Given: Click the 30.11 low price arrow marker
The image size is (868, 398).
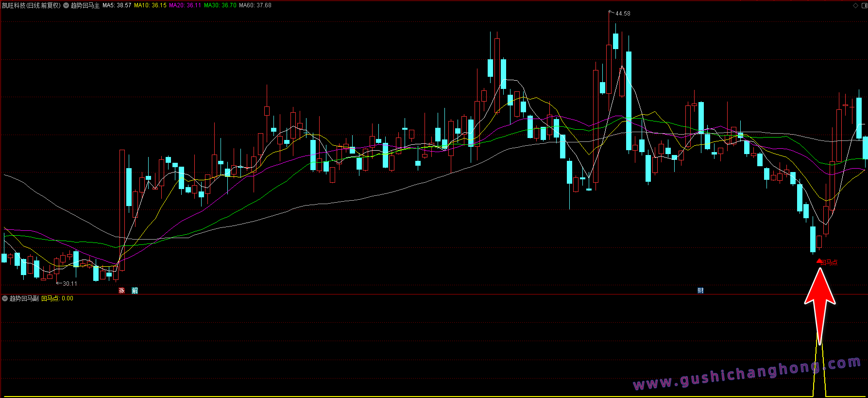Looking at the screenshot, I should pyautogui.click(x=67, y=283).
